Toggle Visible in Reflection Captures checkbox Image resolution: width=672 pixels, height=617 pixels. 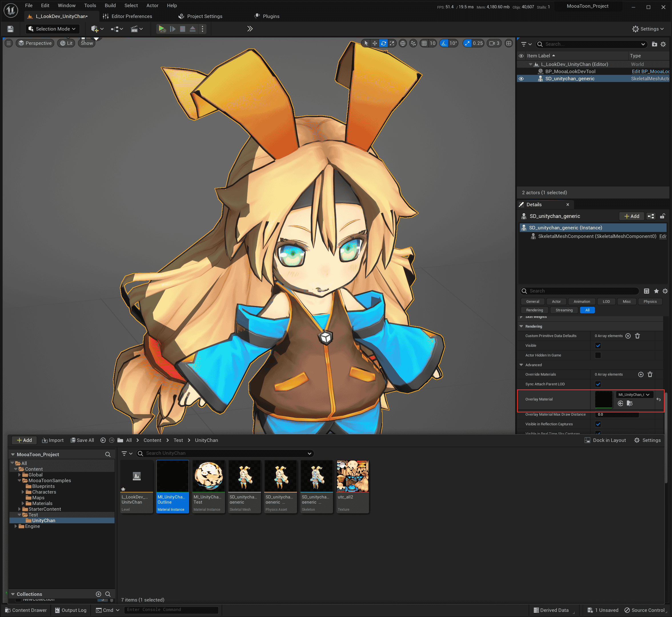[598, 424]
